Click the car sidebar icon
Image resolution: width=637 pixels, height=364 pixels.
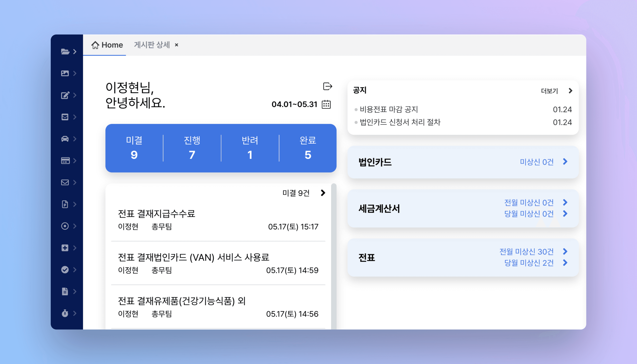[x=65, y=139]
